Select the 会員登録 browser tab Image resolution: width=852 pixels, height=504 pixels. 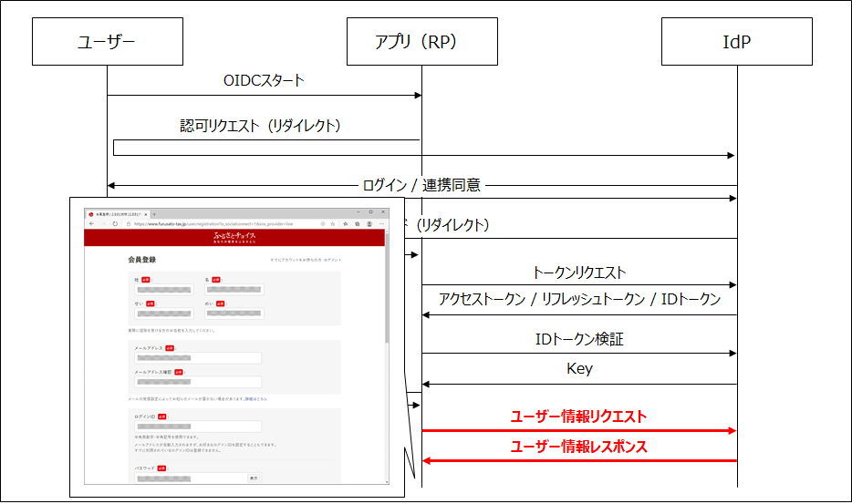coord(119,214)
